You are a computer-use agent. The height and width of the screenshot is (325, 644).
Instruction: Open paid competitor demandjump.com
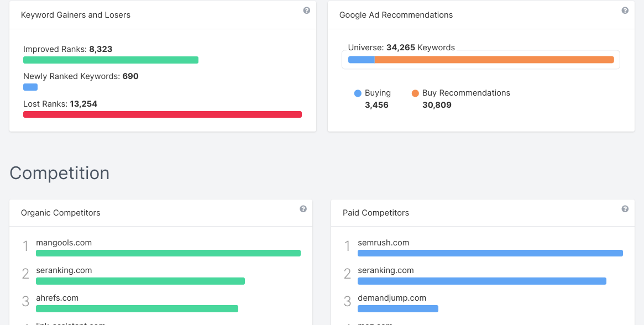pyautogui.click(x=392, y=298)
